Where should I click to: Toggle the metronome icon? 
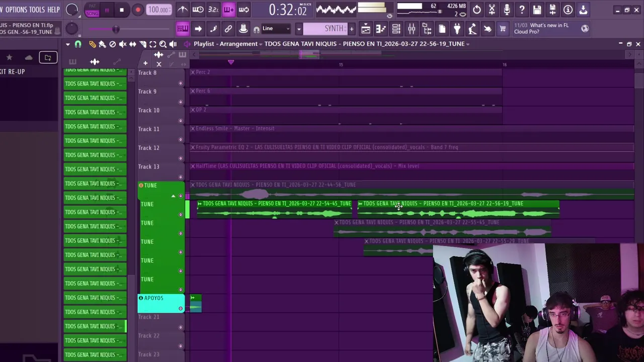pos(183,10)
